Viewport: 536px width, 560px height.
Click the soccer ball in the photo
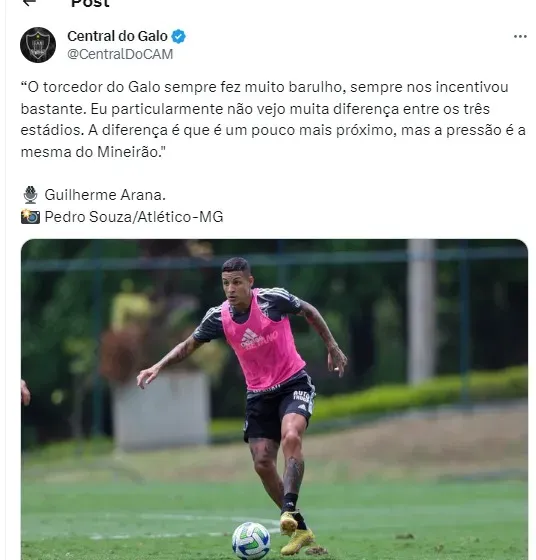click(251, 540)
